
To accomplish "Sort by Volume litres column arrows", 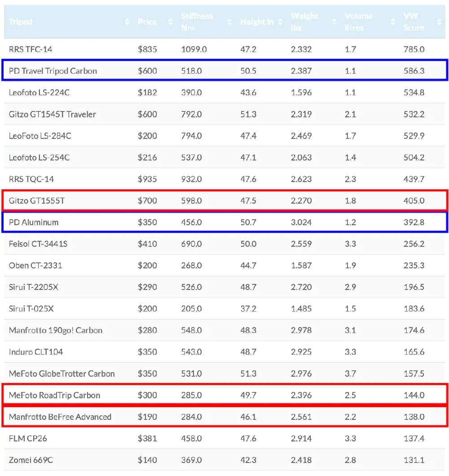I will tap(392, 22).
